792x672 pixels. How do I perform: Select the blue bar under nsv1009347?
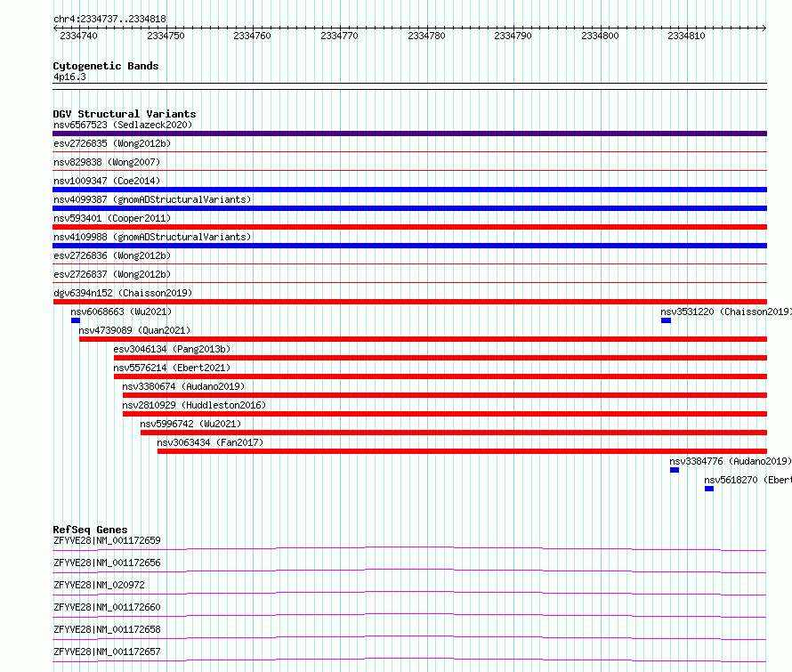[409, 190]
